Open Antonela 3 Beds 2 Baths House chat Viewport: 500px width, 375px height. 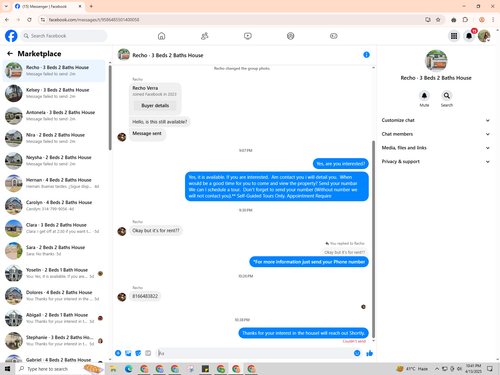(x=54, y=116)
